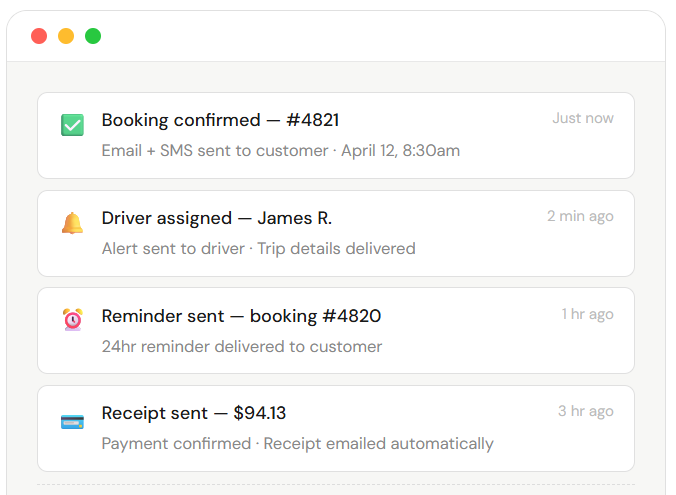This screenshot has height=495, width=676.
Task: Select Reminder sent booking #4820 title
Action: 241,316
